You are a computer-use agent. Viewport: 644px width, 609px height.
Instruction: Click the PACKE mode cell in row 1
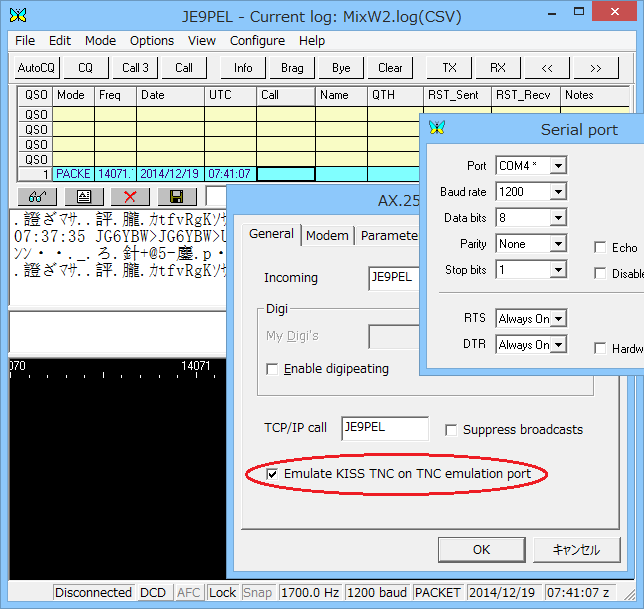pyautogui.click(x=74, y=174)
